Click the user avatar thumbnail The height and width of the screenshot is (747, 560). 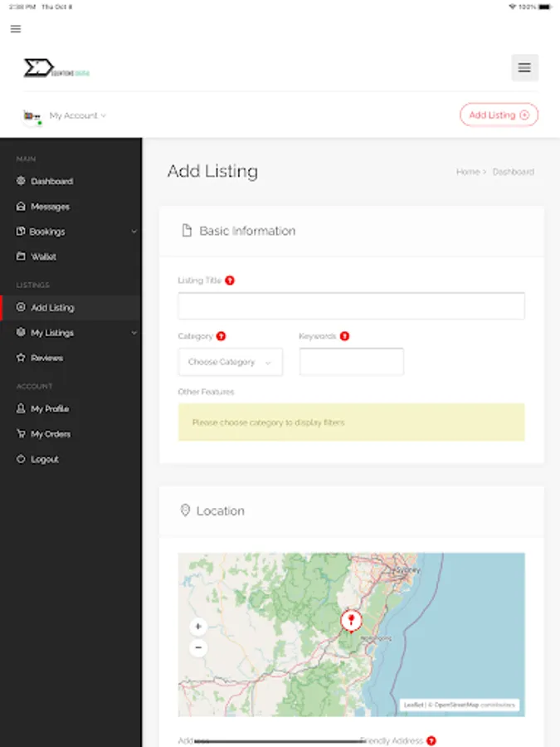coord(32,115)
